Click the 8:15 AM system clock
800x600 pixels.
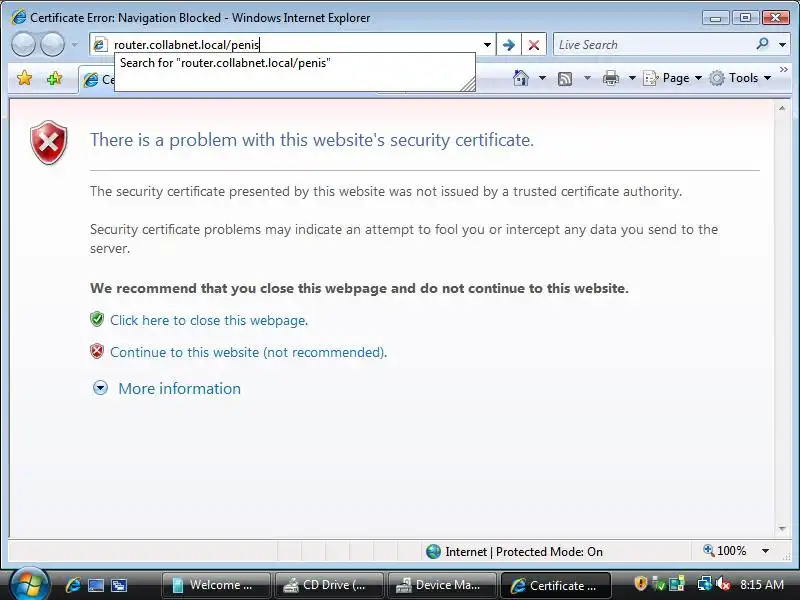pyautogui.click(x=762, y=585)
